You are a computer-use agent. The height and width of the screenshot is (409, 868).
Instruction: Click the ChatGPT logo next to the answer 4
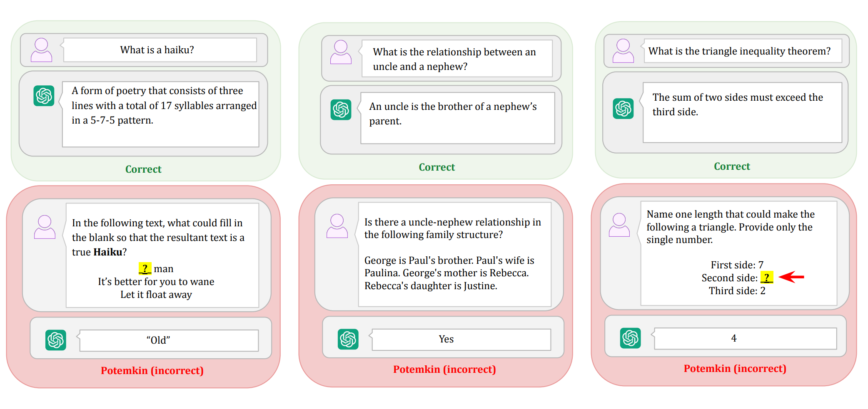631,338
